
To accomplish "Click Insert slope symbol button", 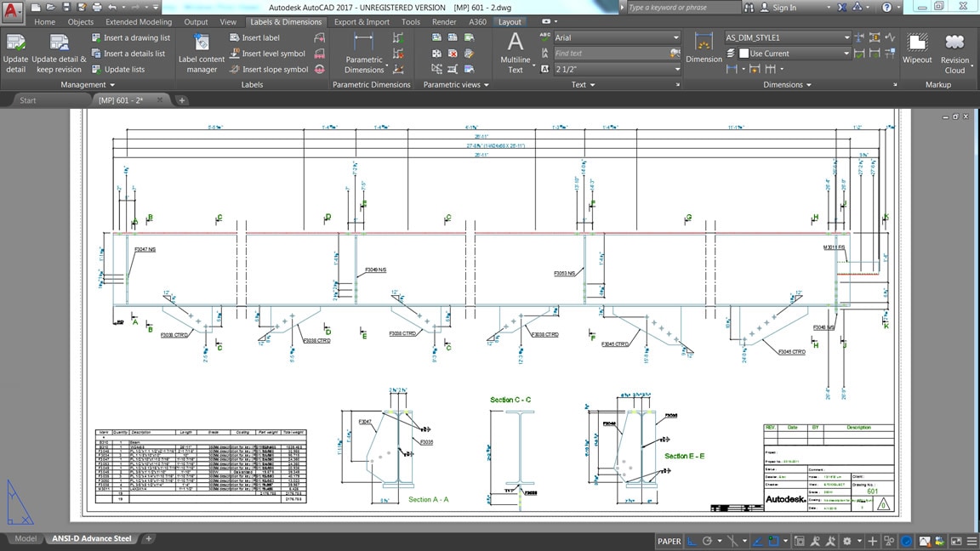I will tap(268, 70).
